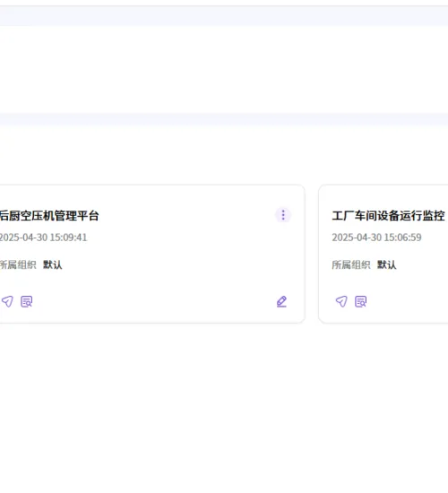Viewport: 448px width, 493px height.
Task: Click the timestamp 2025-04-30 15:09:41
Action: (43, 238)
